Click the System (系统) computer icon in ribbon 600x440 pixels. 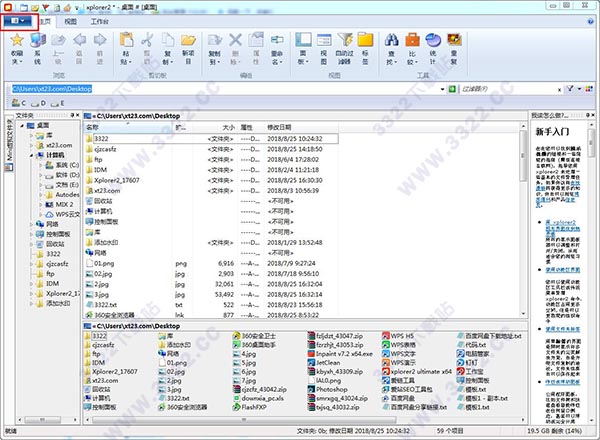[x=38, y=40]
